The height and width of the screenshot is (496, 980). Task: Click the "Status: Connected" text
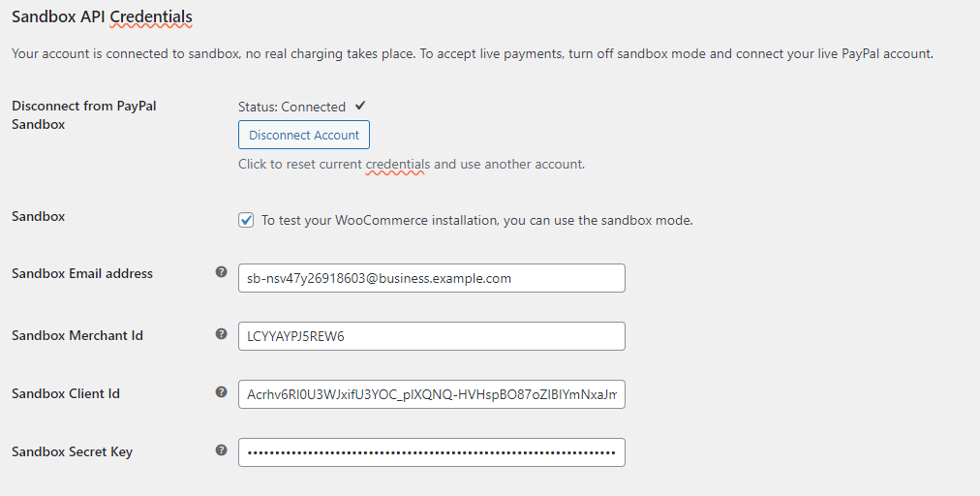click(x=291, y=107)
